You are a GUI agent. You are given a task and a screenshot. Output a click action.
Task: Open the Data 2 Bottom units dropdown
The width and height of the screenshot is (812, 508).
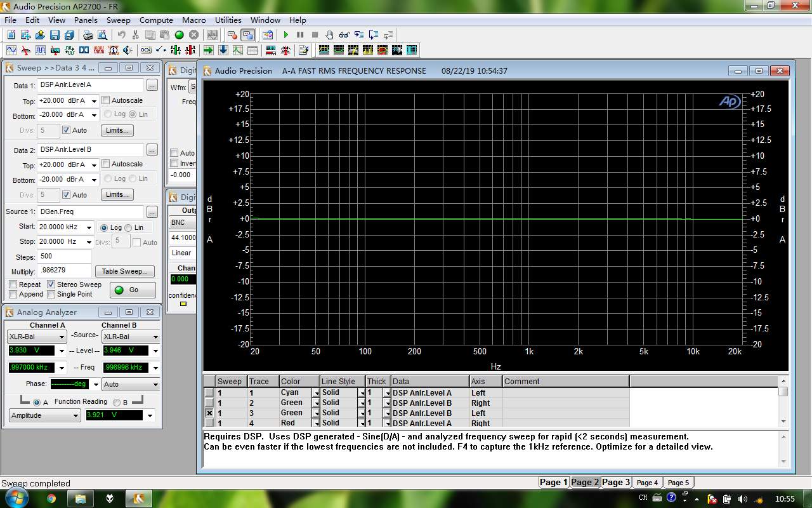point(94,180)
